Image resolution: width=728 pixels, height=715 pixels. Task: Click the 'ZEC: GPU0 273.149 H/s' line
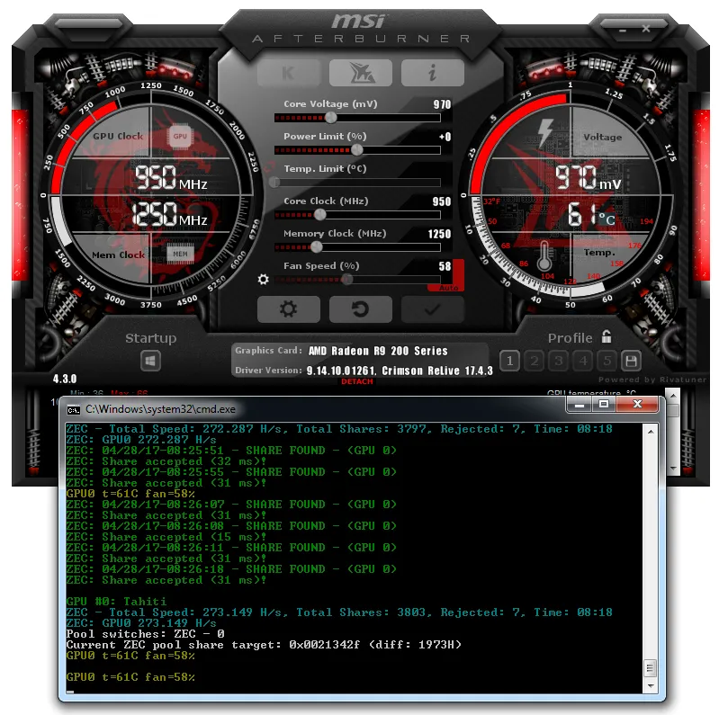[141, 623]
